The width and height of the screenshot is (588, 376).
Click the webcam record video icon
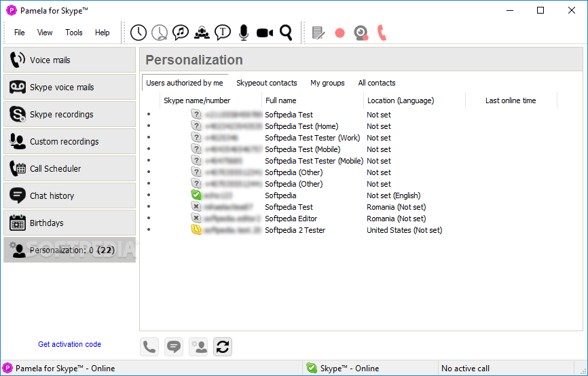coord(361,33)
